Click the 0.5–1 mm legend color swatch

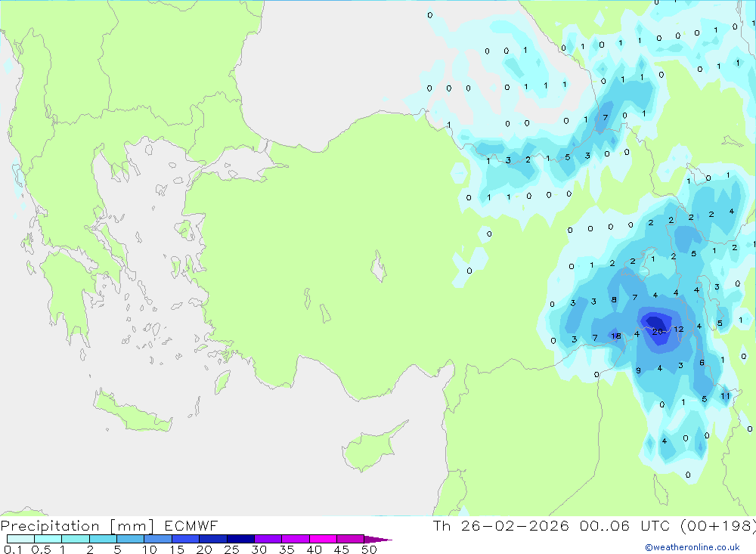(x=48, y=539)
